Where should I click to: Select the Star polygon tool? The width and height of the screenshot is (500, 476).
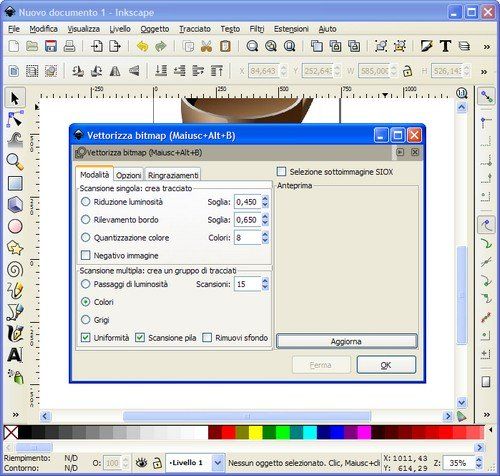(15, 248)
